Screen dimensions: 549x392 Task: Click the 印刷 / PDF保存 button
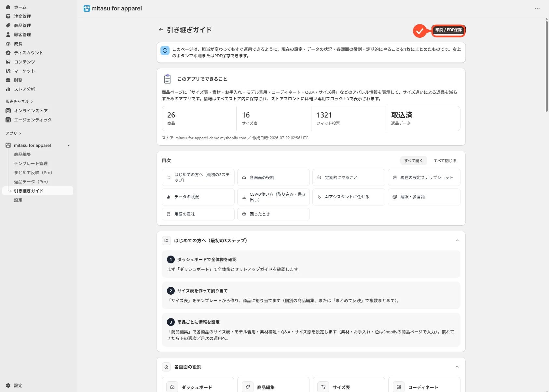point(448,30)
